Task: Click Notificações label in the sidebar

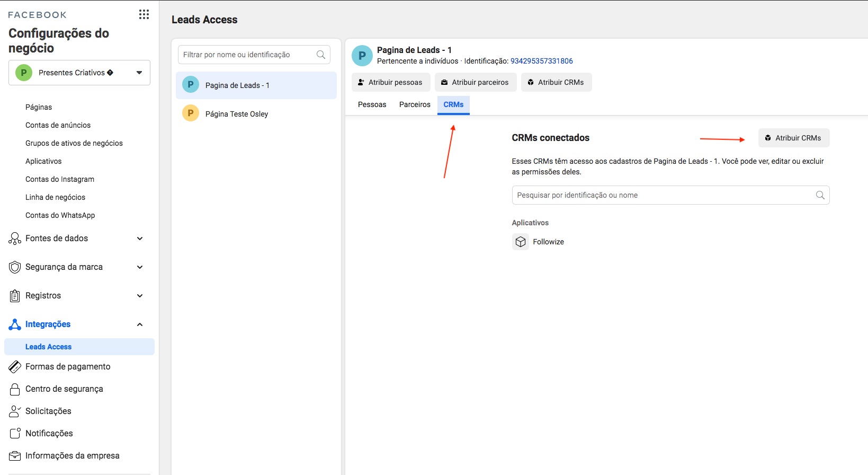Action: coord(49,434)
